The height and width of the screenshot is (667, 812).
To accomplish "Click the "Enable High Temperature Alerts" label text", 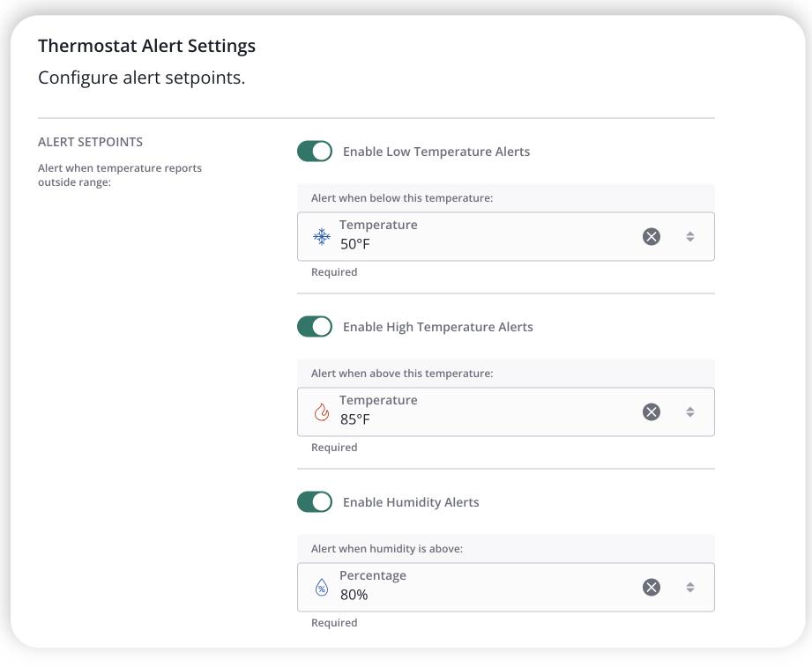I will [x=437, y=327].
